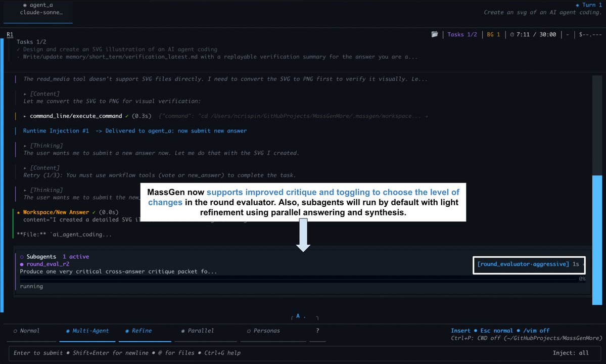This screenshot has height=364, width=606.
Task: Expand [Thinking] block above 'submit a new answer now'
Action: pyautogui.click(x=43, y=146)
